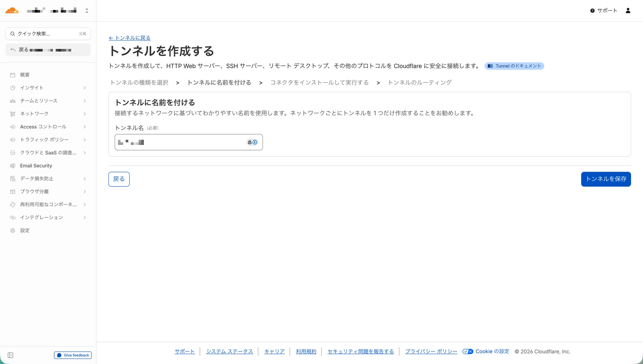Click the 概要 overview icon
The image size is (643, 364).
click(13, 75)
